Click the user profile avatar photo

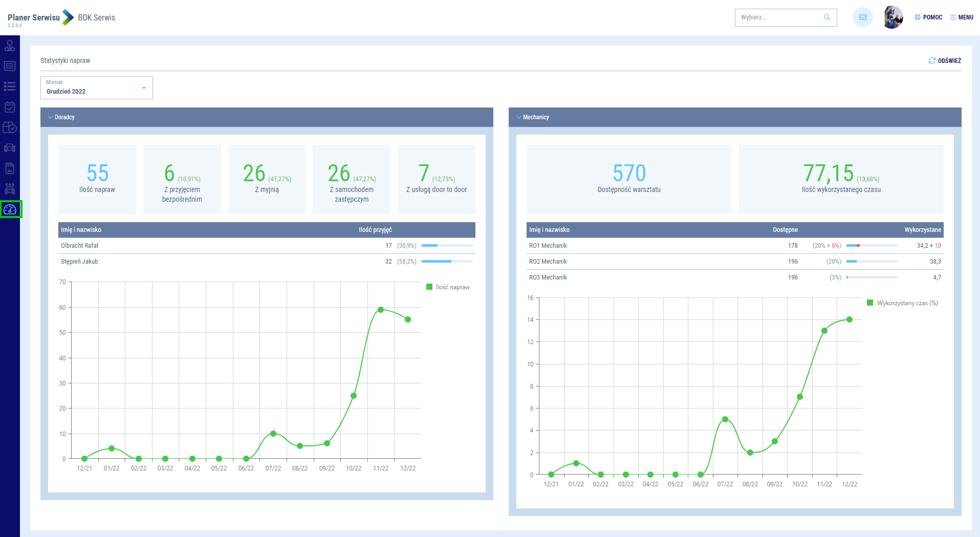point(893,17)
